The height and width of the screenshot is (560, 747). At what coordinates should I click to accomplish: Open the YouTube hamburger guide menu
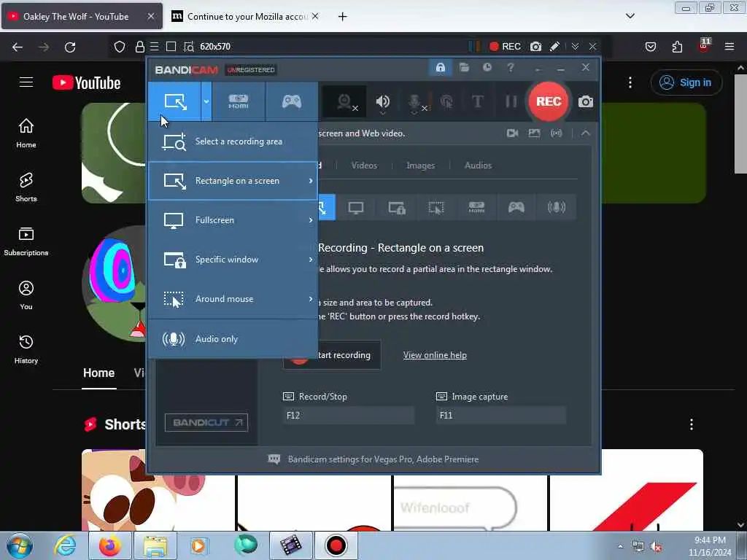click(x=26, y=82)
